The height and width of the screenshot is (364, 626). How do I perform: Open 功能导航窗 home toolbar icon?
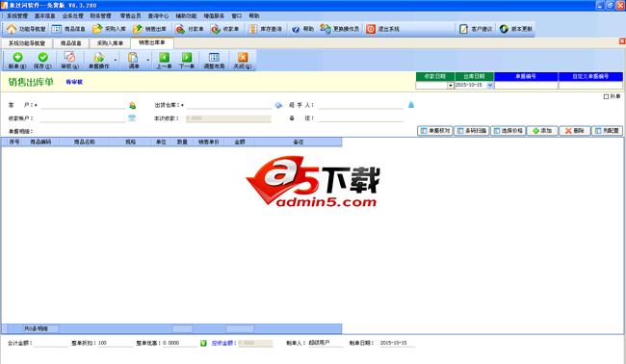[12, 29]
